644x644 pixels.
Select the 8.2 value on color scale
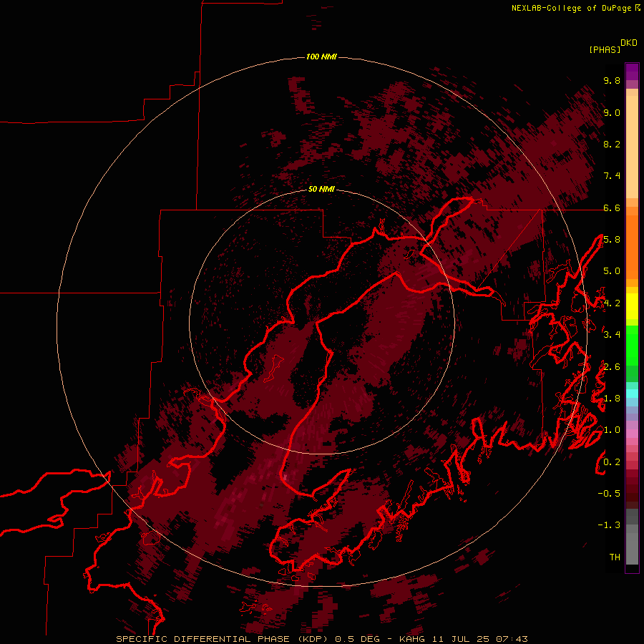pyautogui.click(x=612, y=144)
